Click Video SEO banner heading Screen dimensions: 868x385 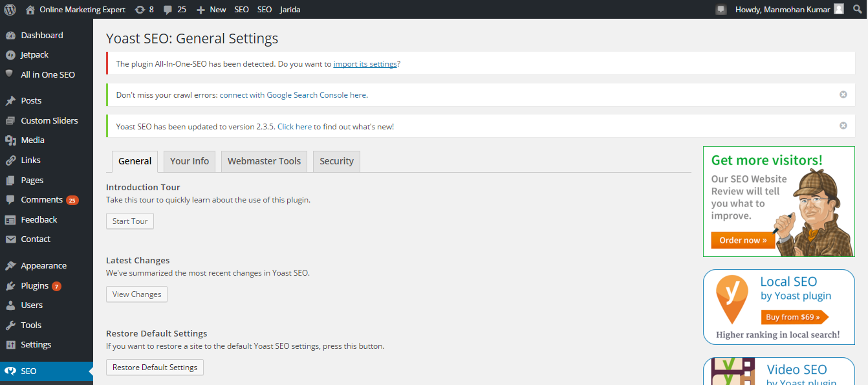pyautogui.click(x=797, y=369)
